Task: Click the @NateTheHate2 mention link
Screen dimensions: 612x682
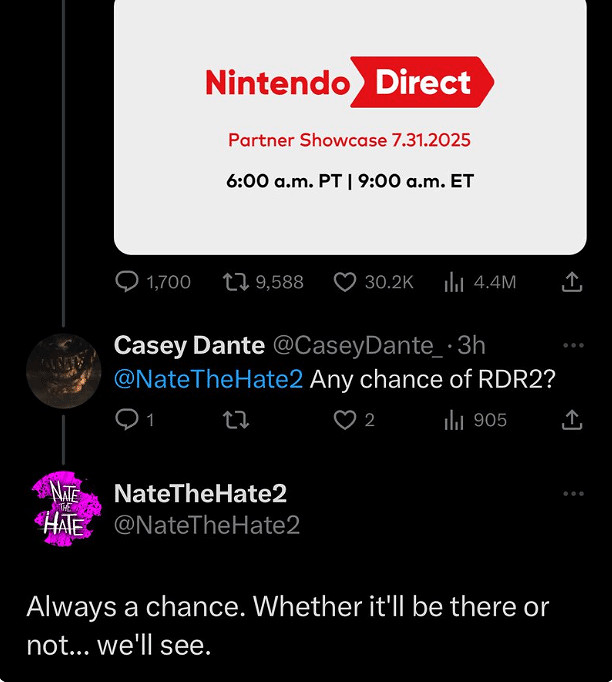Action: [208, 380]
